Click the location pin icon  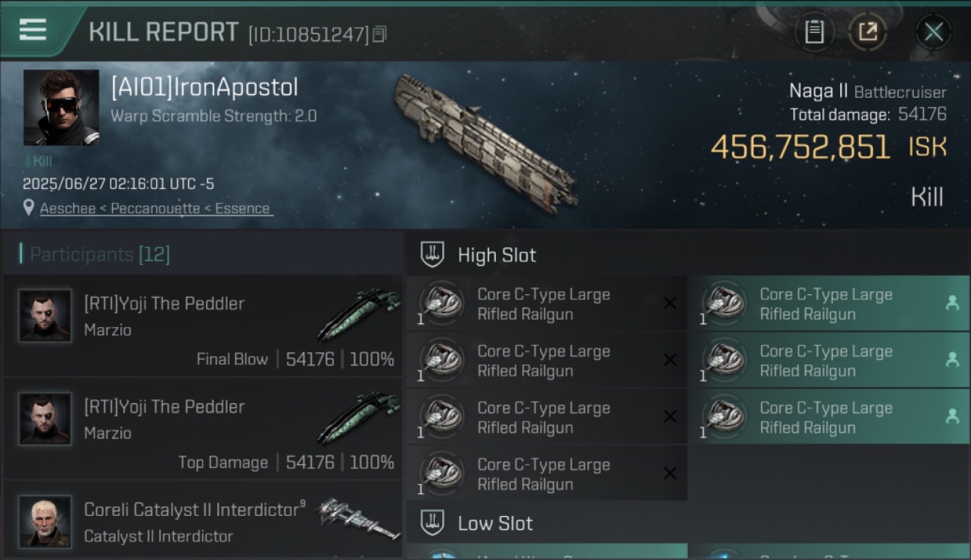point(28,208)
